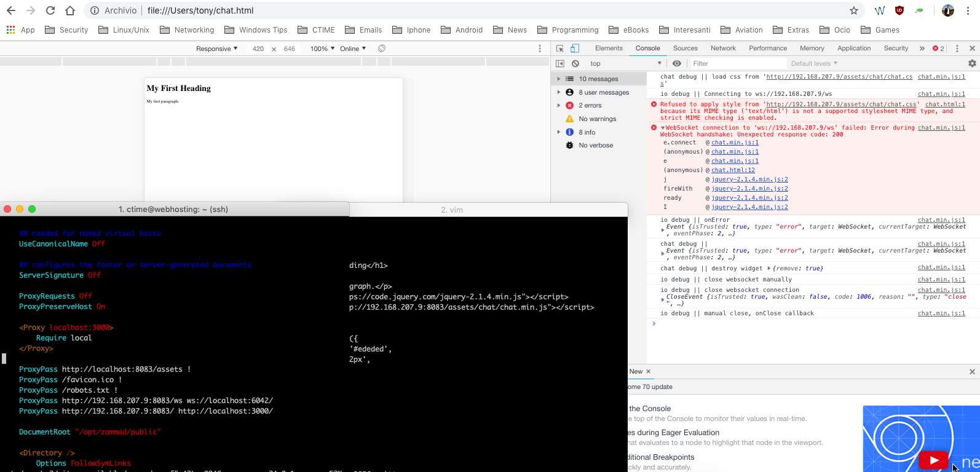Click the viewport height field 646
Viewport: 980px width, 472px height.
coord(290,49)
